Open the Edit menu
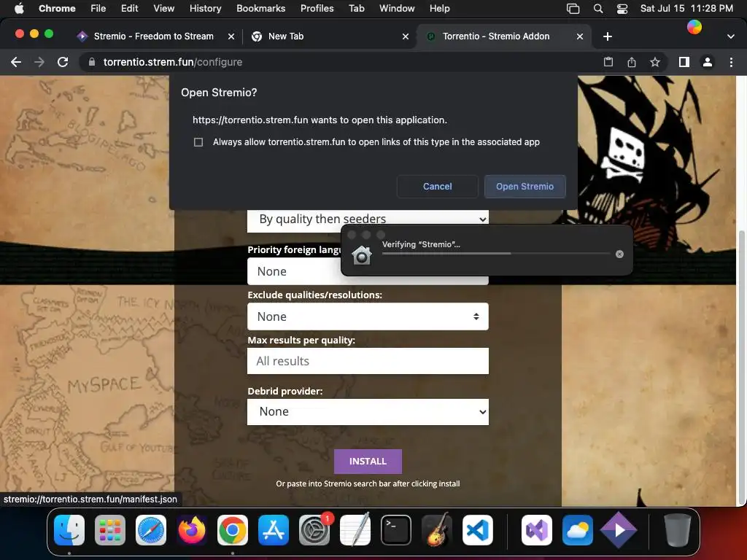The image size is (747, 560). click(x=129, y=9)
